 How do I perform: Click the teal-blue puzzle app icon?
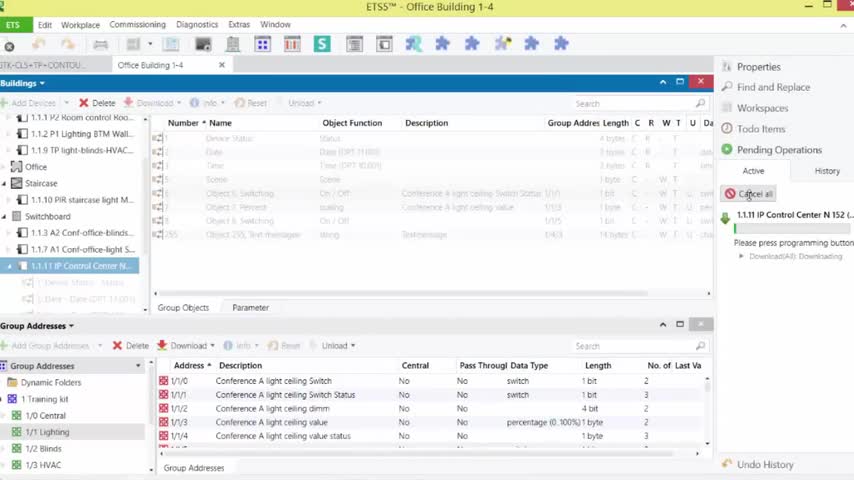click(413, 44)
